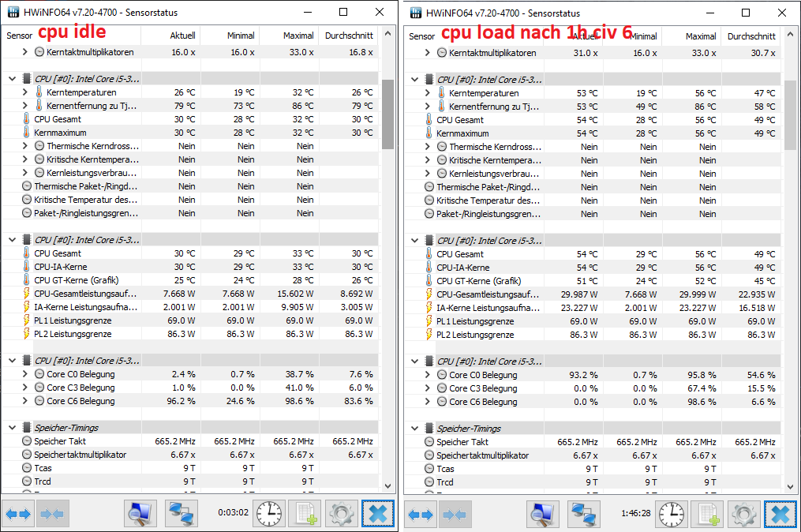Click elapsed time 0:03:02 in left window
Image resolution: width=801 pixels, height=532 pixels.
tap(233, 512)
